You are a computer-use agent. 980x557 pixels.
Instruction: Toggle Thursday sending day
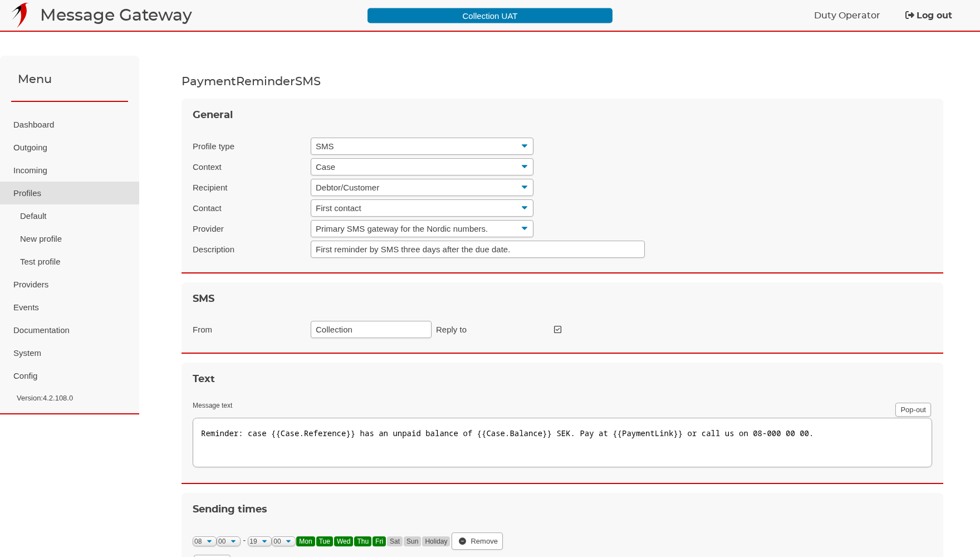[x=363, y=541]
